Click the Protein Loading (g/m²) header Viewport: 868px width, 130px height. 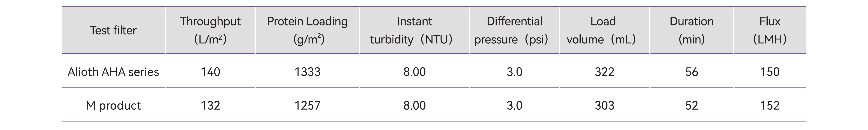click(307, 30)
